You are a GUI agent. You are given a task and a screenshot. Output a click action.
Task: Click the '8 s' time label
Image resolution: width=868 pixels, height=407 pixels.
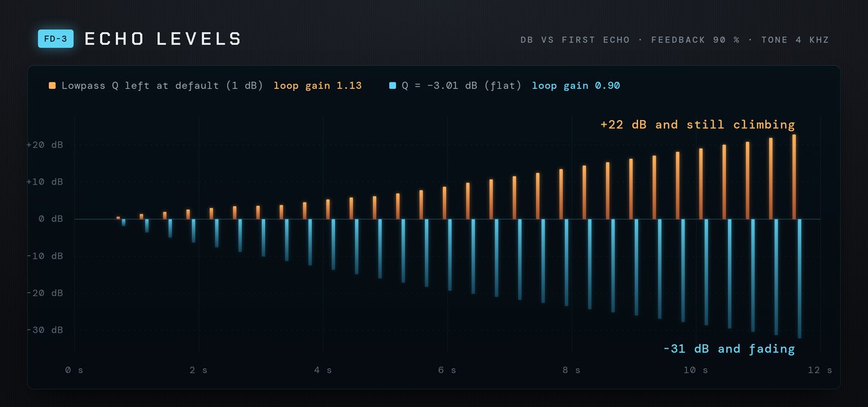[x=572, y=370]
